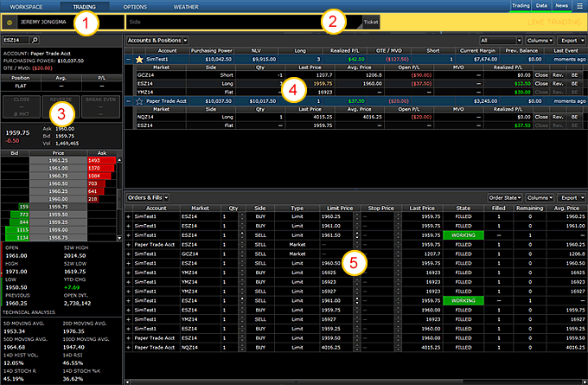Open the Order State filter dropdown

coord(507,198)
